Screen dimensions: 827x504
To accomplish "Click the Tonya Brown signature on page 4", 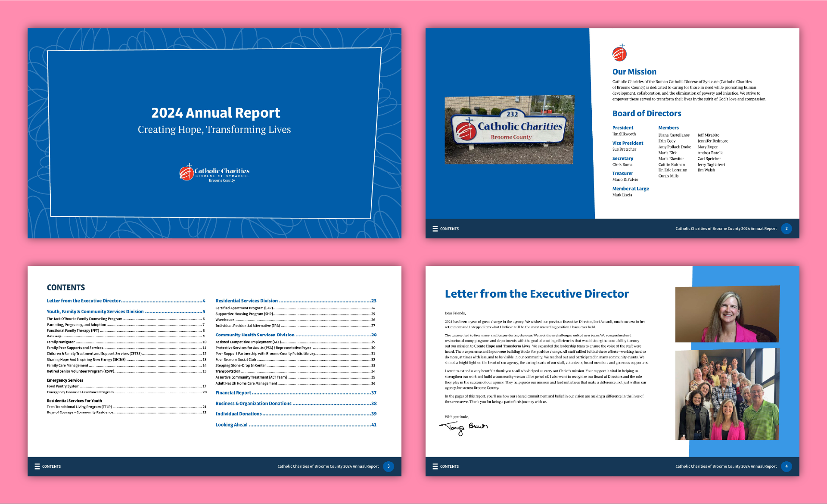I will 464,426.
